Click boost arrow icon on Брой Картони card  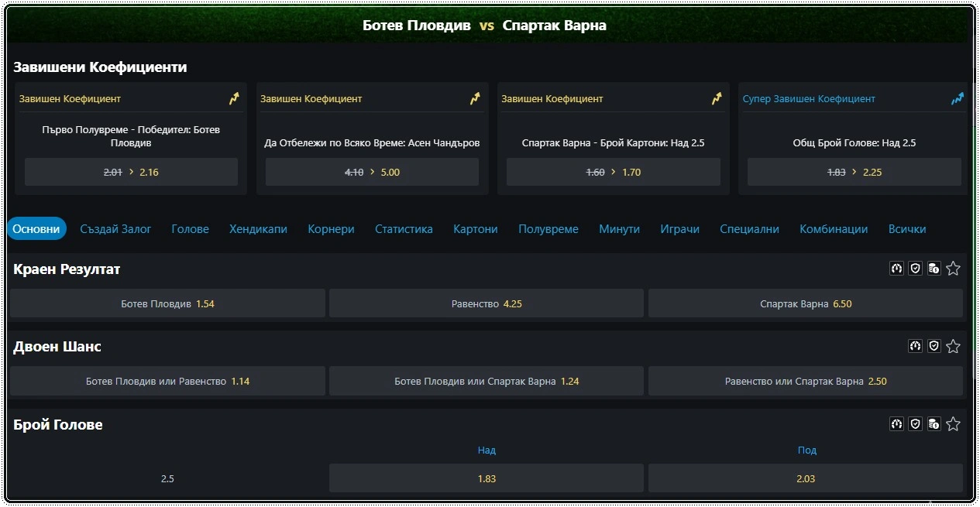[x=717, y=98]
